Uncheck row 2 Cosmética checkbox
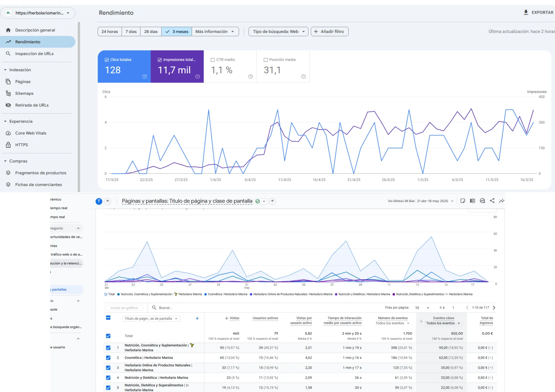The height and width of the screenshot is (392, 555). tap(108, 358)
